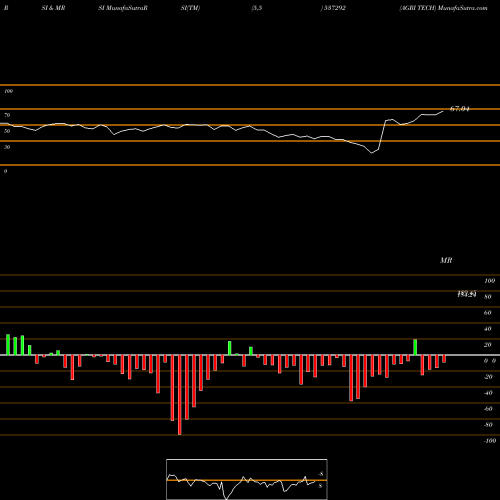
Task: Click the MR right axis label -60
Action: click(488, 409)
